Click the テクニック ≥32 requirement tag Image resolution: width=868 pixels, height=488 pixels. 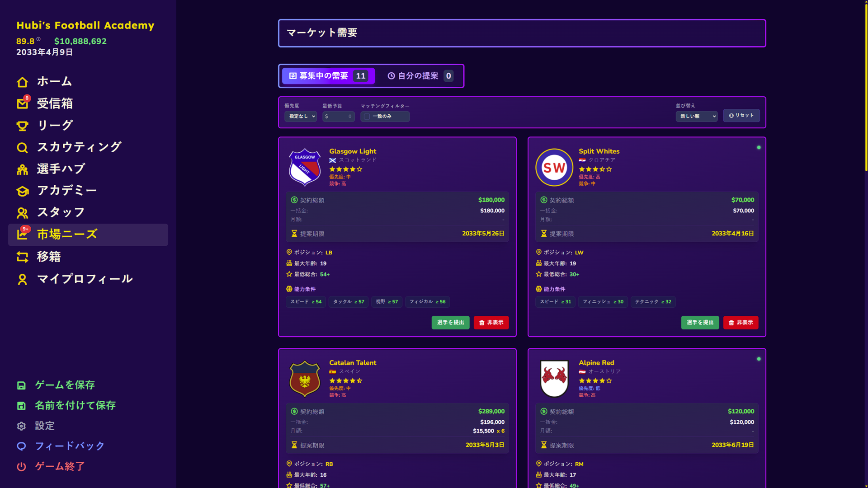[x=653, y=302]
